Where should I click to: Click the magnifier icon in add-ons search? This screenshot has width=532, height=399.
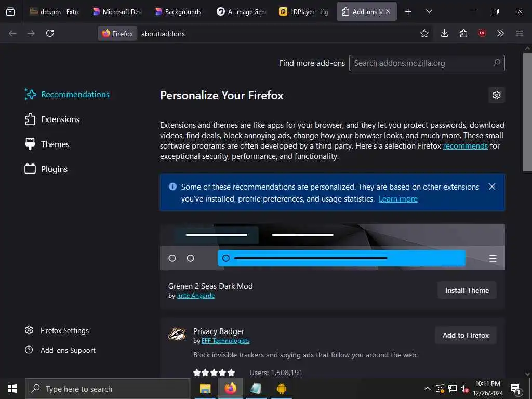tap(497, 63)
